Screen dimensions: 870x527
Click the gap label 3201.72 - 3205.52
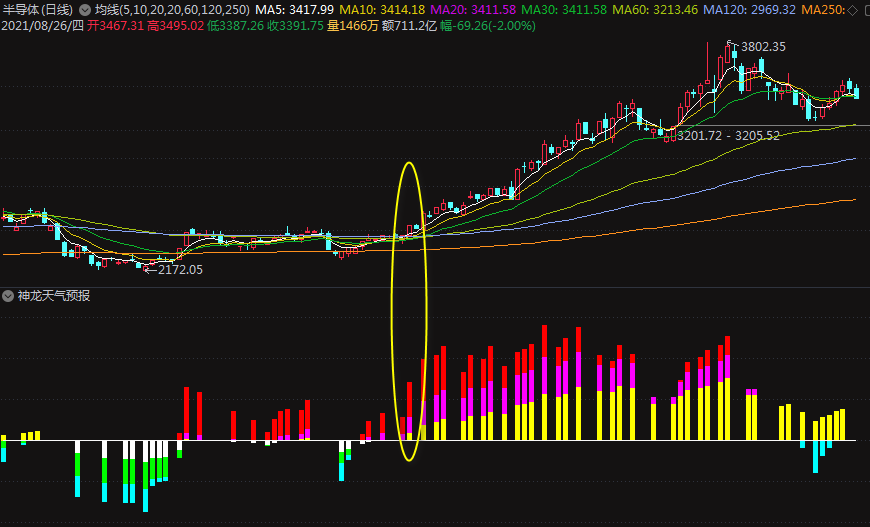pos(729,136)
